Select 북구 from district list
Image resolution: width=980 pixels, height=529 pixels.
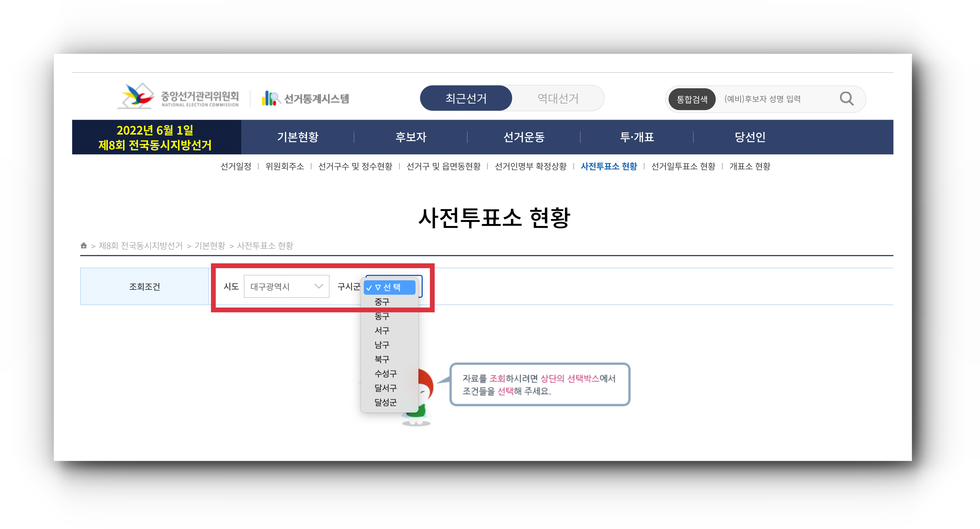pos(390,359)
